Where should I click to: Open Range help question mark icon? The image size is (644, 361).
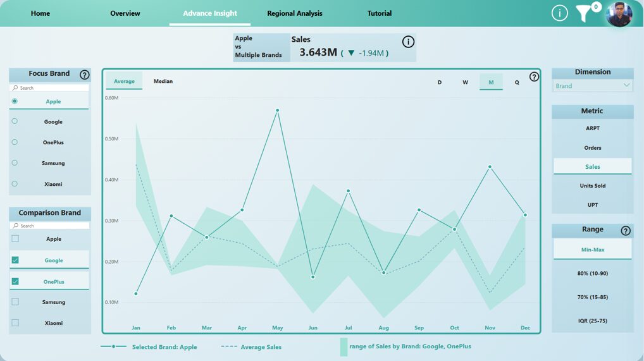[625, 231]
